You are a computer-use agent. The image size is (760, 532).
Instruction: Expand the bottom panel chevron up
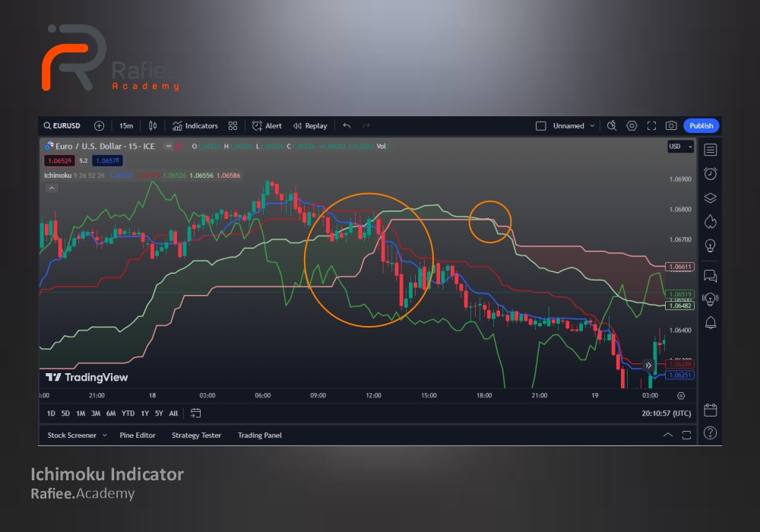(x=668, y=435)
